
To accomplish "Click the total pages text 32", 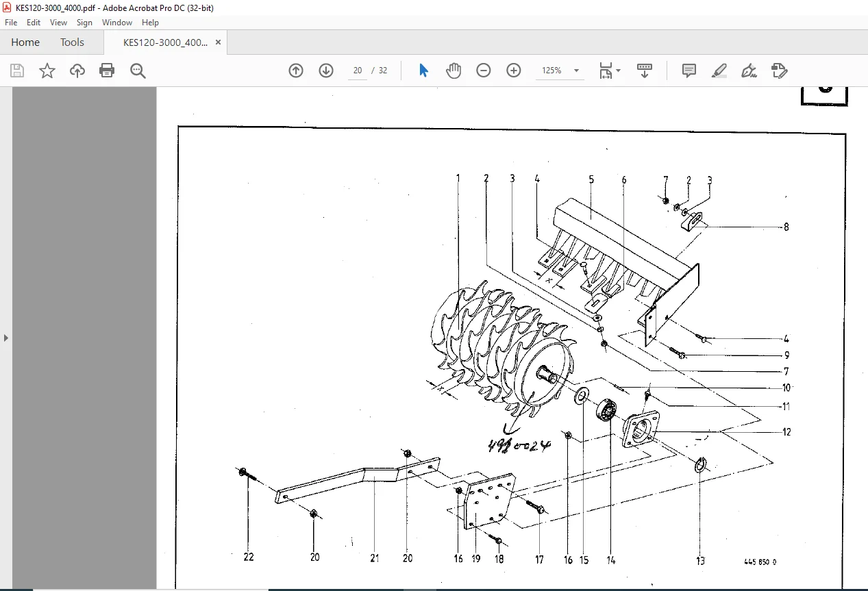I will tap(383, 71).
